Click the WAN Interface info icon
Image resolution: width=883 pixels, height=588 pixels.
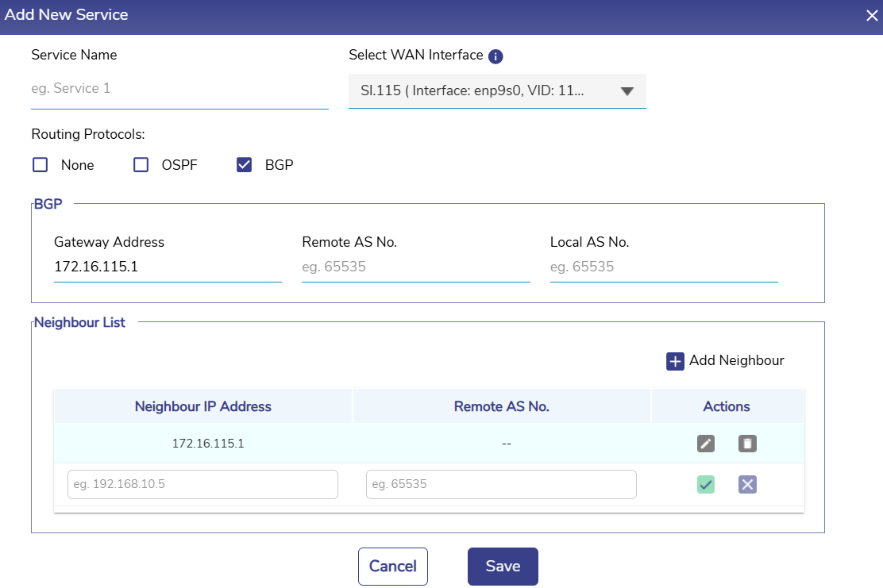[495, 56]
